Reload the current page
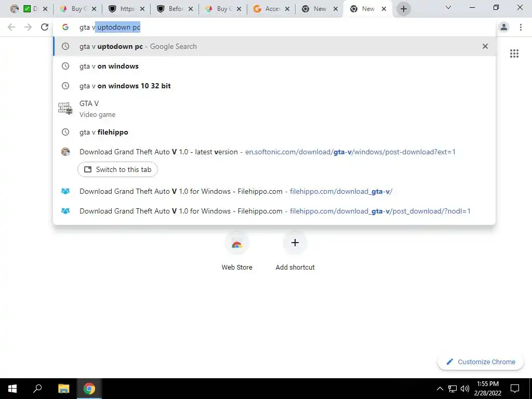 click(x=45, y=27)
